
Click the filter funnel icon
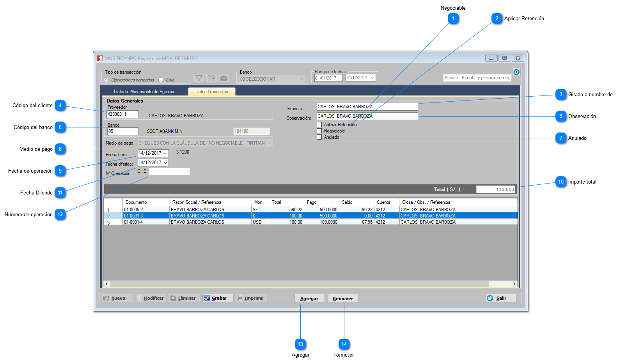[x=199, y=78]
